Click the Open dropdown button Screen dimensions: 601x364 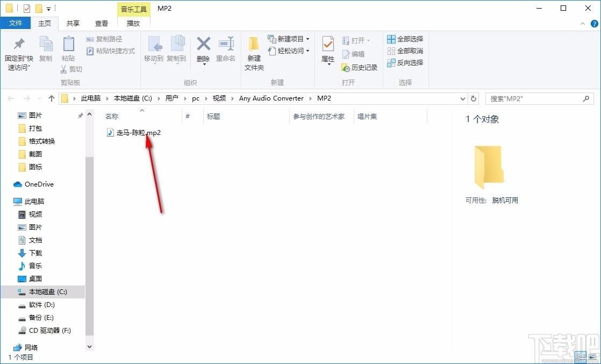356,41
